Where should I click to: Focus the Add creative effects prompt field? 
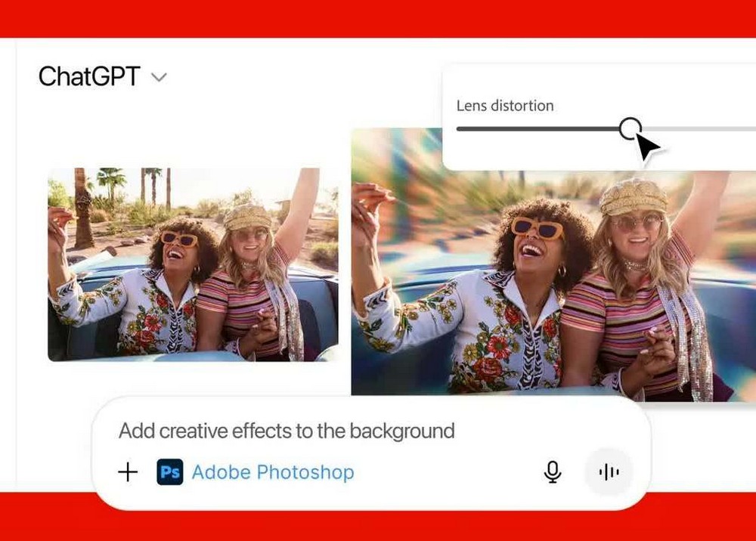tap(285, 431)
